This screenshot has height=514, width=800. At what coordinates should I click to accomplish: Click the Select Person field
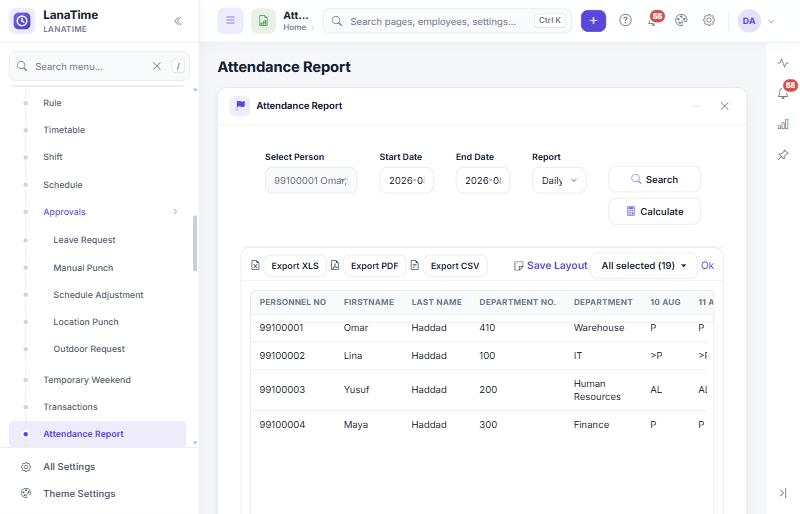[311, 180]
